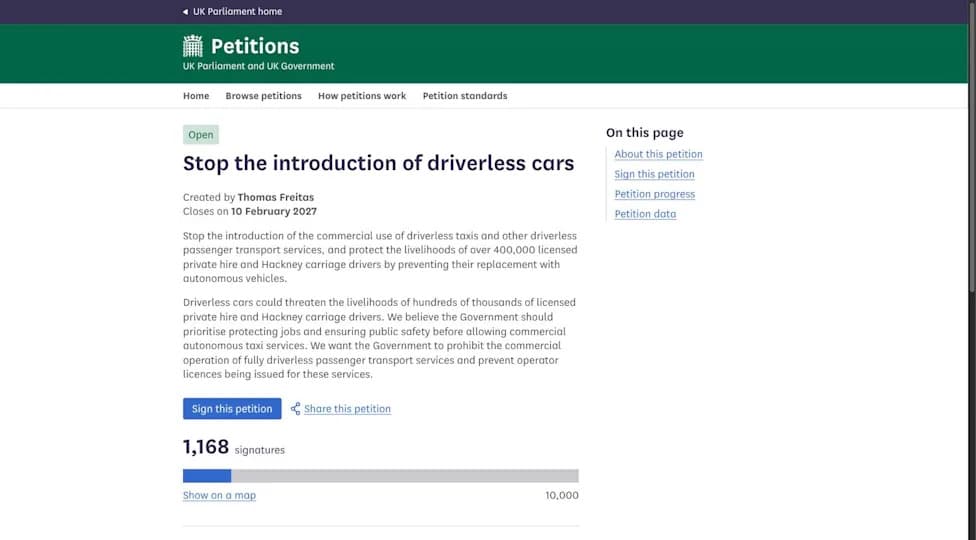Click the signature progress bar
The height and width of the screenshot is (540, 976).
coord(381,476)
